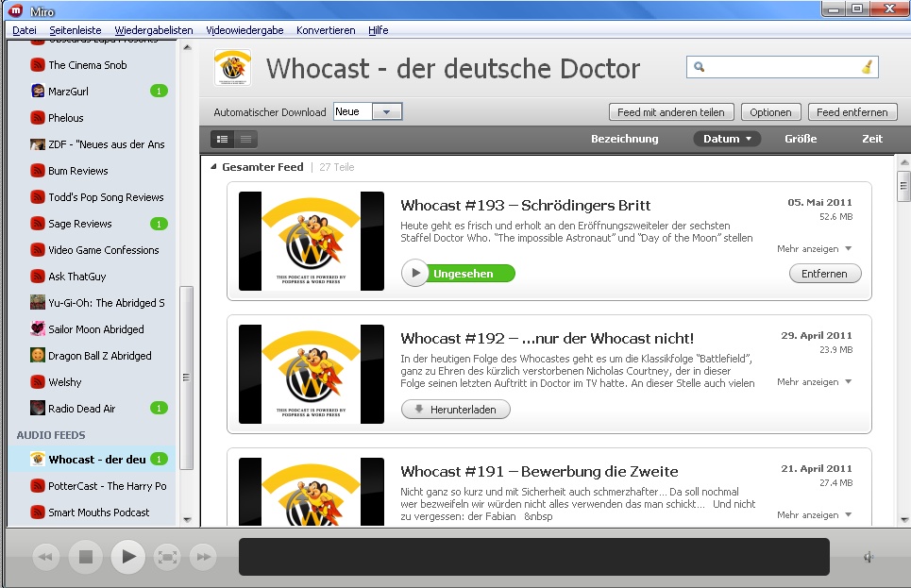Click the fast-forward button in playback bar
This screenshot has width=911, height=588.
pos(203,557)
